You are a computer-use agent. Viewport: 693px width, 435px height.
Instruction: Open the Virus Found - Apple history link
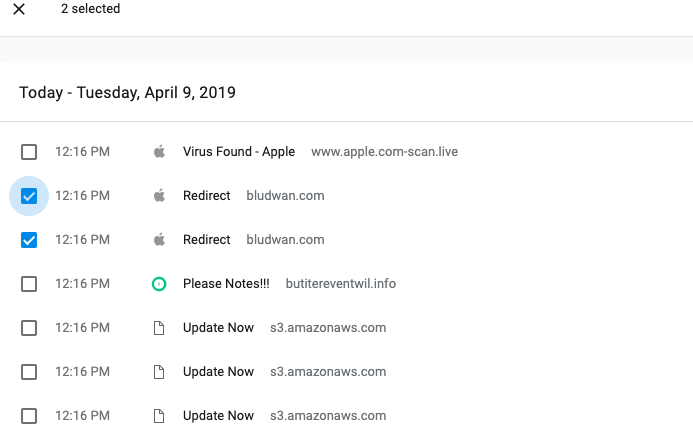(238, 152)
